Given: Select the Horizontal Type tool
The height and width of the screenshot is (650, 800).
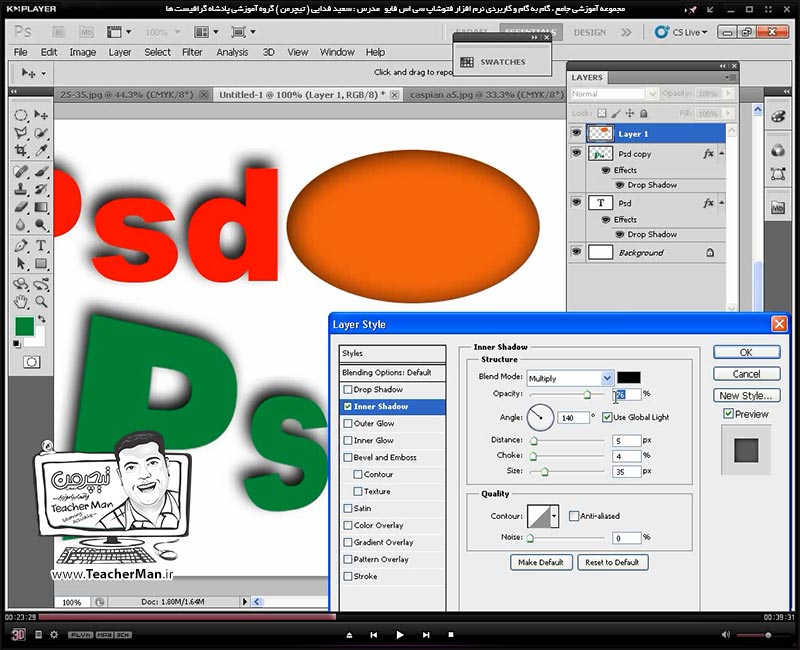Looking at the screenshot, I should point(41,245).
